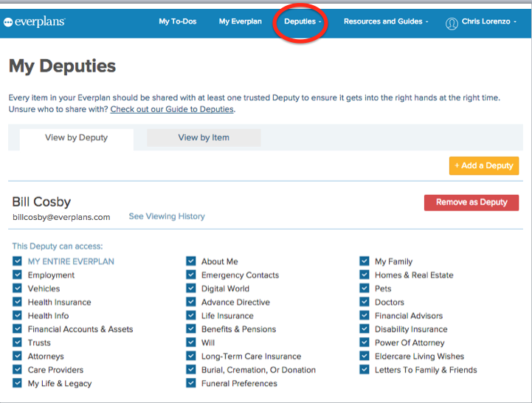The image size is (532, 403).
Task: Click the user profile avatar icon
Action: [x=452, y=23]
